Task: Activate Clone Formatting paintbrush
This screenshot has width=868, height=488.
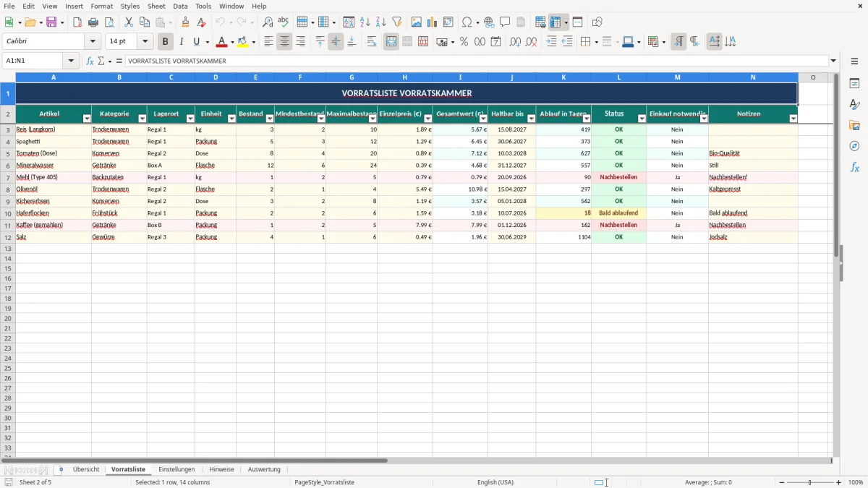Action: 185,22
